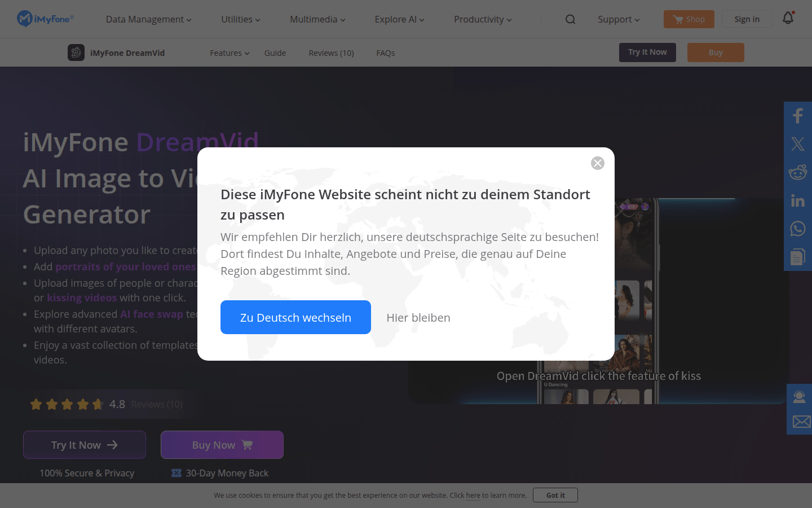Open Reviews (10) tab

coord(331,53)
